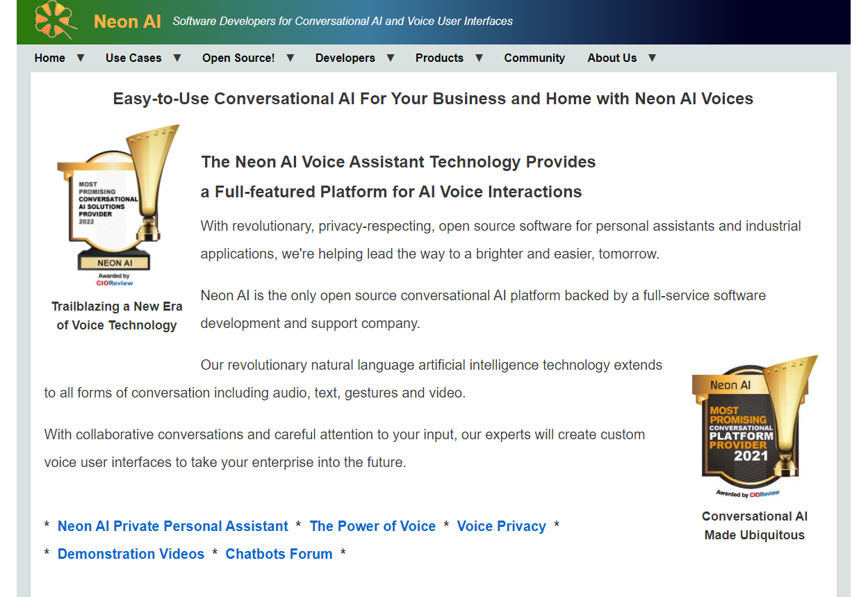
Task: Open the Home menu item
Action: (x=49, y=58)
